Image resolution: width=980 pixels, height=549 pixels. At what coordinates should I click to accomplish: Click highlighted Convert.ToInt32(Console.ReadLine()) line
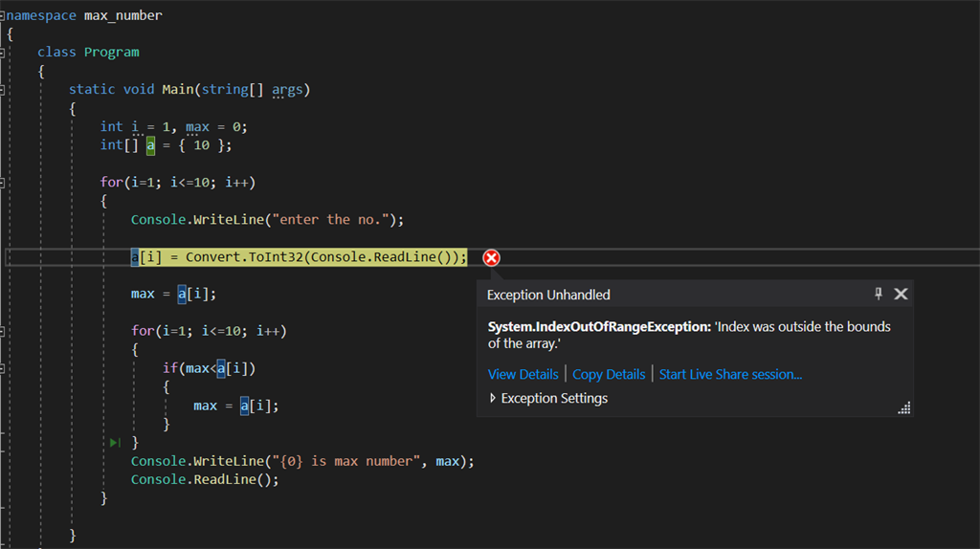point(299,256)
